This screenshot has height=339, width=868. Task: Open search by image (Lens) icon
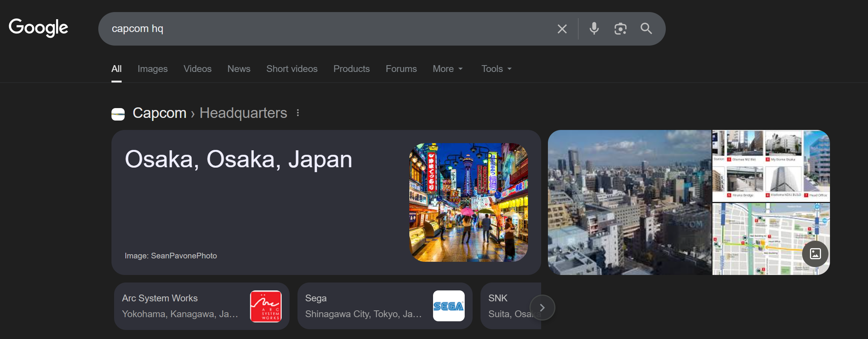click(620, 29)
